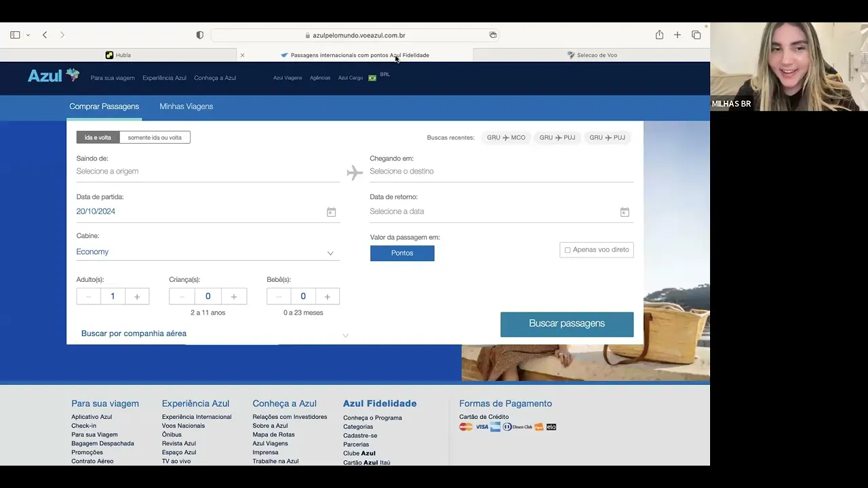Select the Comprar Passagens tab
868x488 pixels.
tap(104, 106)
